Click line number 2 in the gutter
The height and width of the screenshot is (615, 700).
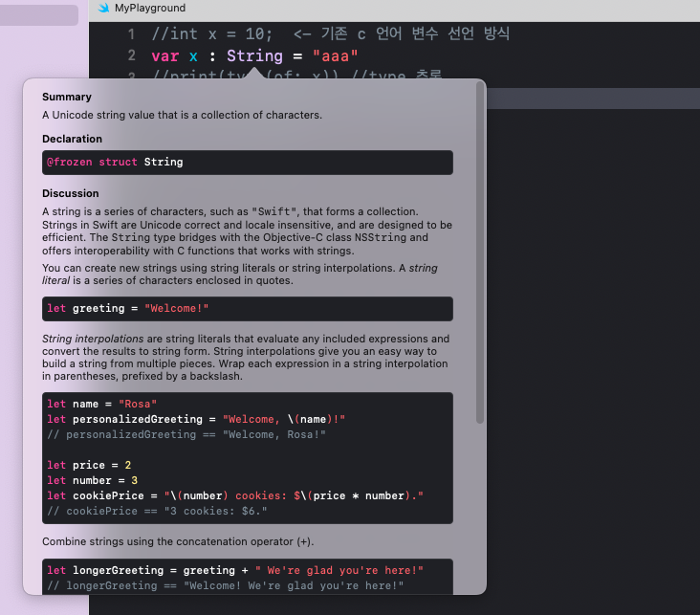pos(131,55)
